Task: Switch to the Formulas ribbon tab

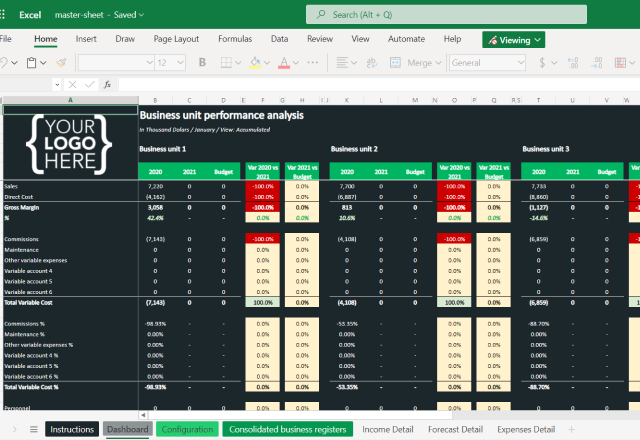Action: click(235, 39)
